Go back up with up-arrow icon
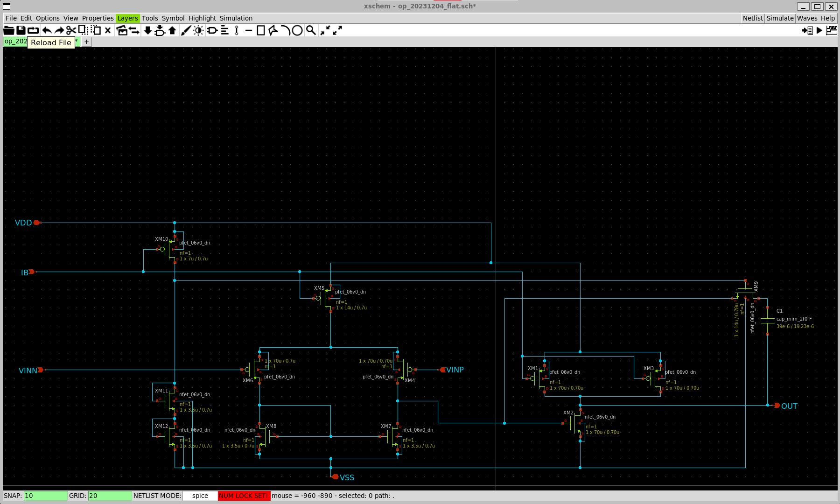 172,30
